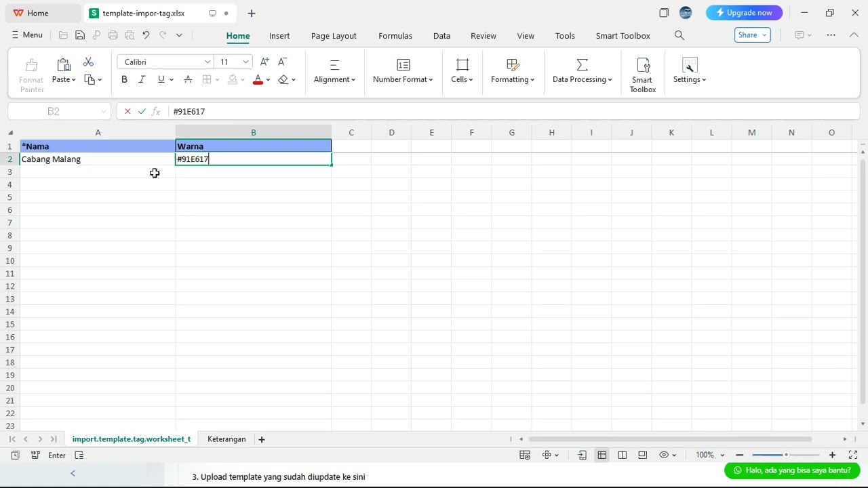The width and height of the screenshot is (868, 488).
Task: Open the font name Calibri dropdown
Action: click(208, 62)
